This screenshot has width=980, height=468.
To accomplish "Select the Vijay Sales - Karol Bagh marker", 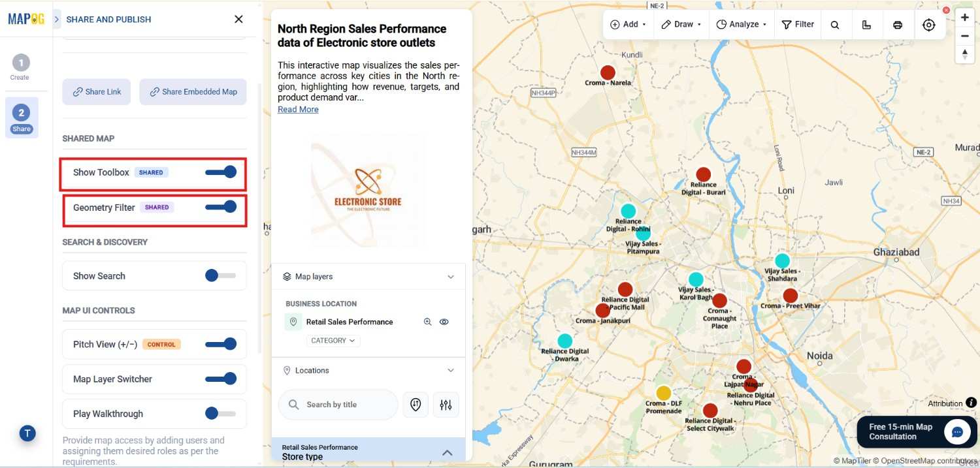I will point(696,279).
